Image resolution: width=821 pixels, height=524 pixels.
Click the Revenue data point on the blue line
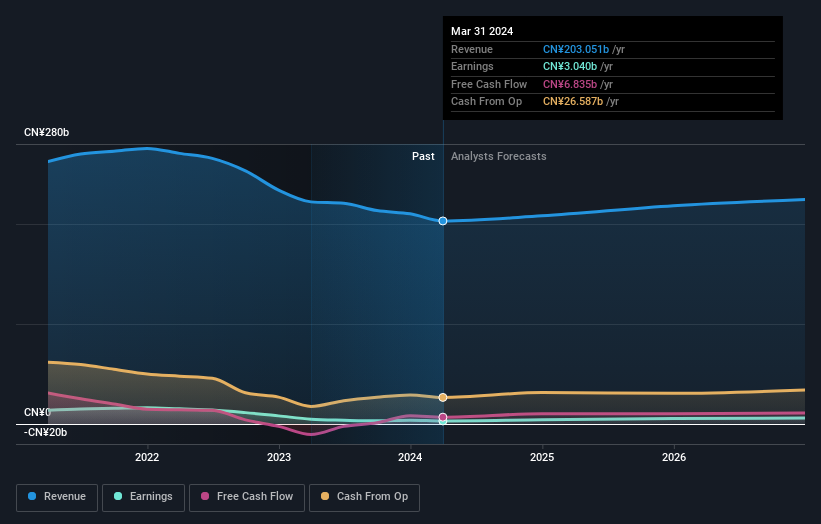click(443, 221)
